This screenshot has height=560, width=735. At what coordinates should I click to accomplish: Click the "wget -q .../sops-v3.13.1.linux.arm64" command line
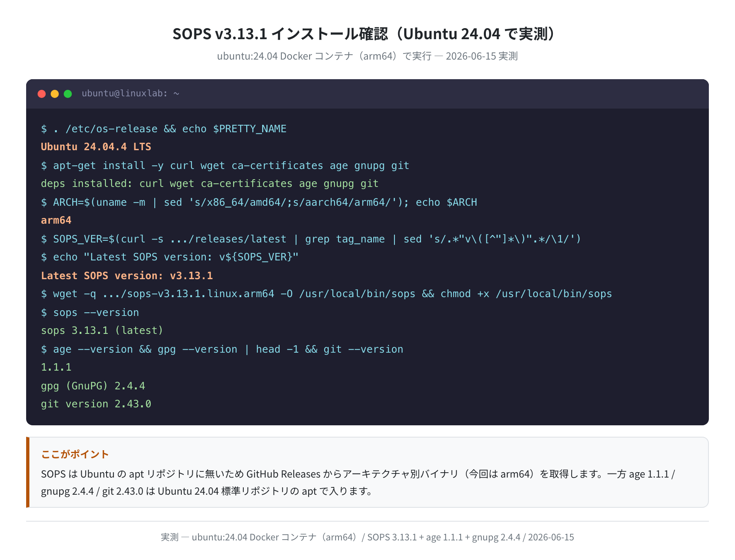[x=326, y=294]
